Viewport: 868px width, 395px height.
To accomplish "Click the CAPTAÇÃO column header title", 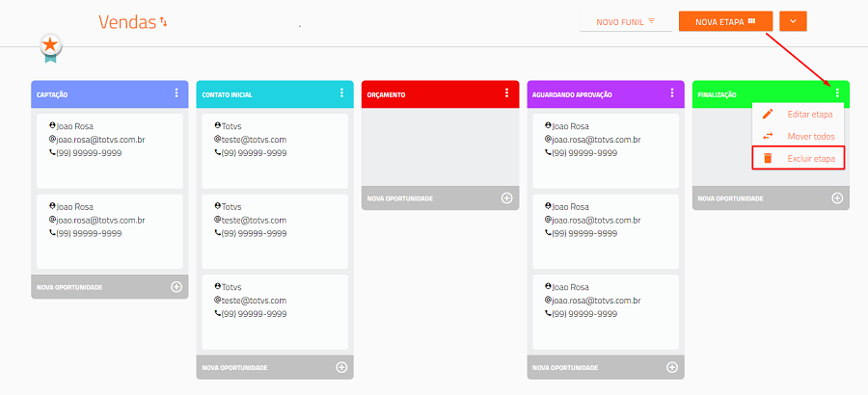I will tap(52, 94).
